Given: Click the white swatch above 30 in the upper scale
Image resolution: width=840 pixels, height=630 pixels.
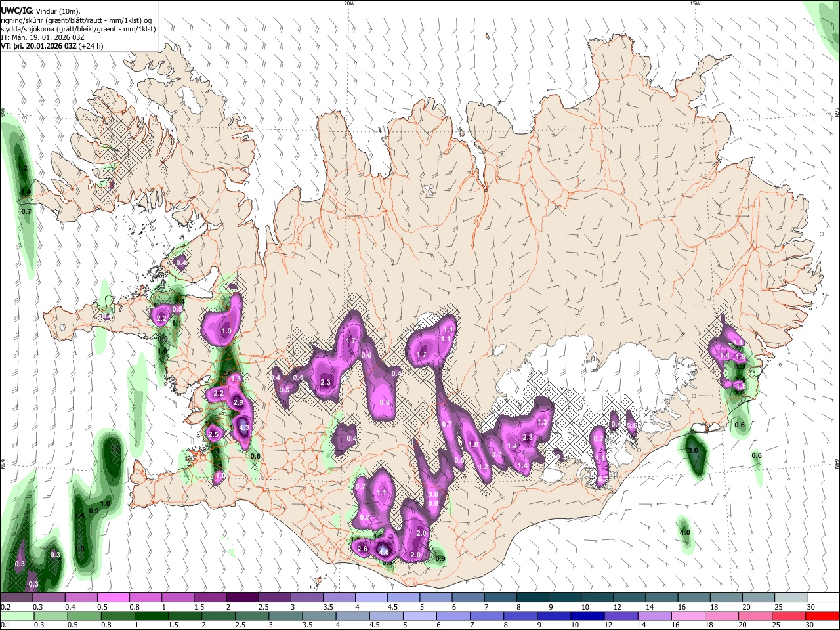Looking at the screenshot, I should [x=823, y=597].
